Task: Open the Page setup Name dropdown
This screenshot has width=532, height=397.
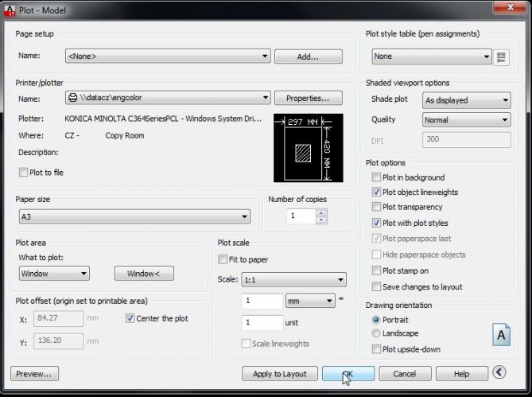Action: click(x=168, y=56)
